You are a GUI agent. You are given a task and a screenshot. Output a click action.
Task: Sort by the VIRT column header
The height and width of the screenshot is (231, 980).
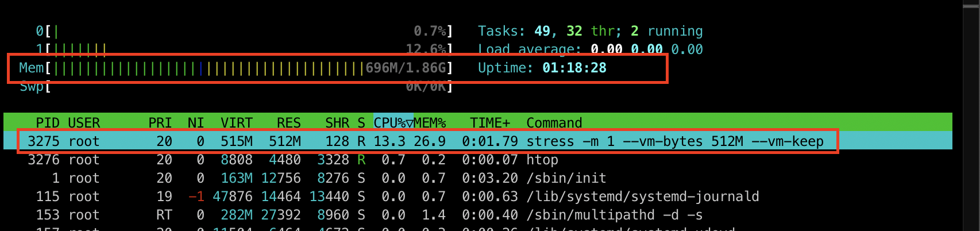(x=237, y=123)
